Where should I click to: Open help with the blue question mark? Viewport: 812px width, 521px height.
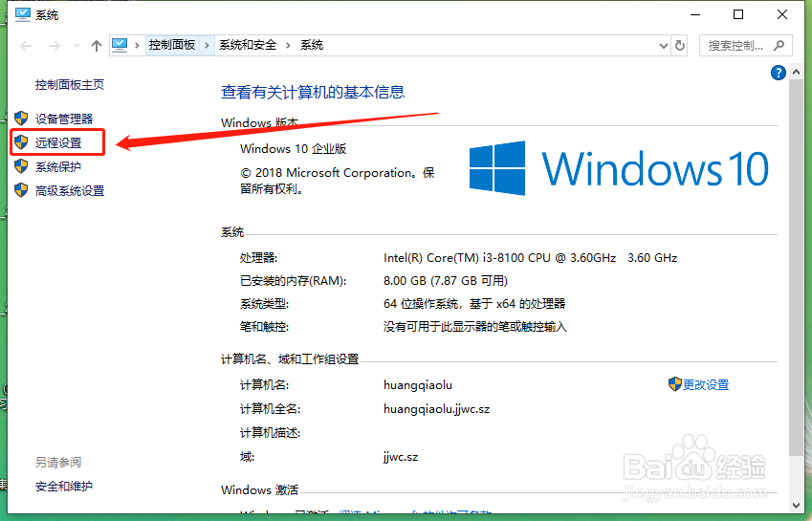pyautogui.click(x=778, y=73)
